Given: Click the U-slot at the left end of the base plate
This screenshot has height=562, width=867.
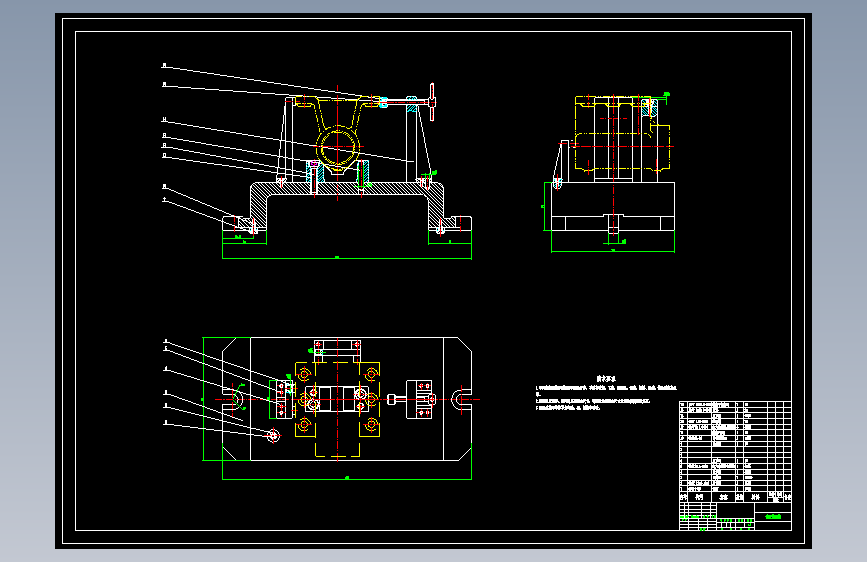Looking at the screenshot, I should [233, 399].
